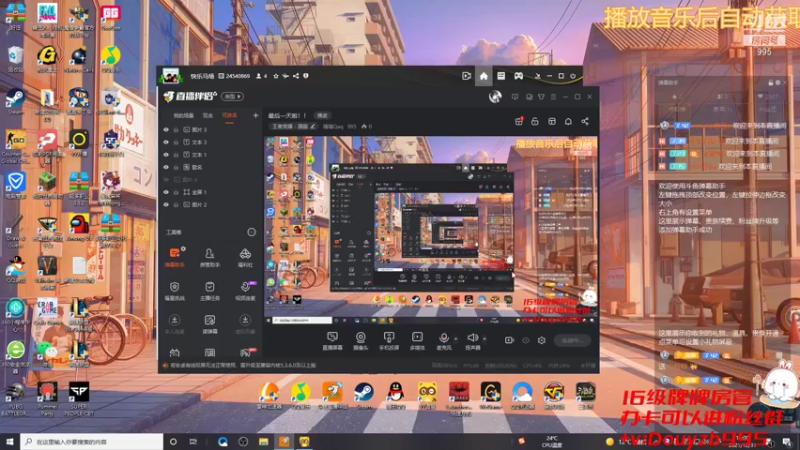Click the unlock padlock icon above preview
800x450 pixels.
[x=535, y=121]
